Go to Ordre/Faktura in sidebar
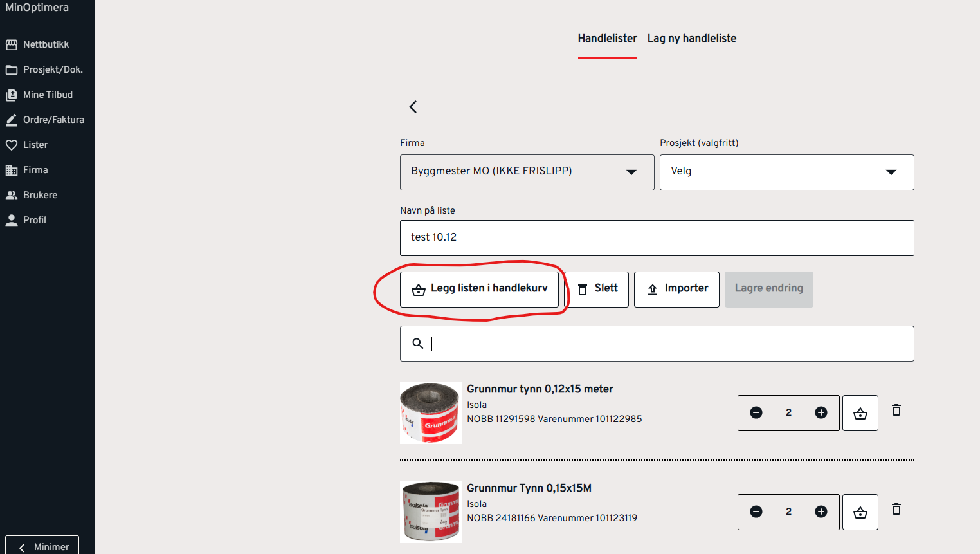Image resolution: width=980 pixels, height=554 pixels. (53, 120)
